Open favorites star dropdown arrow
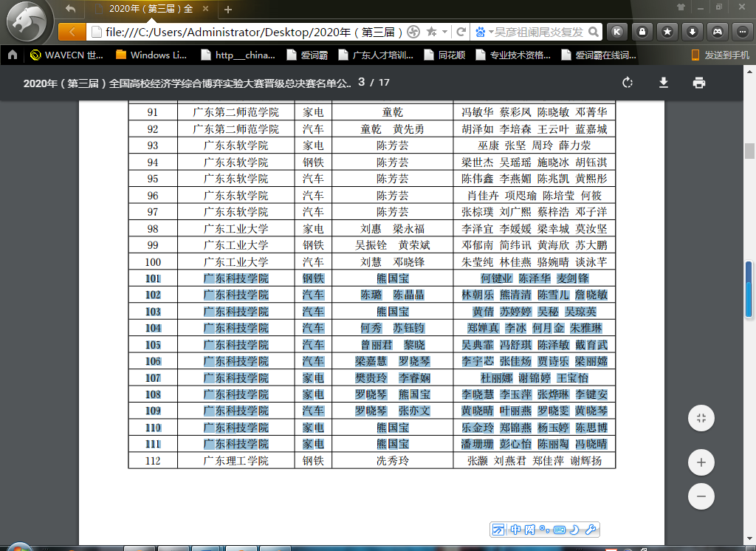 point(444,32)
